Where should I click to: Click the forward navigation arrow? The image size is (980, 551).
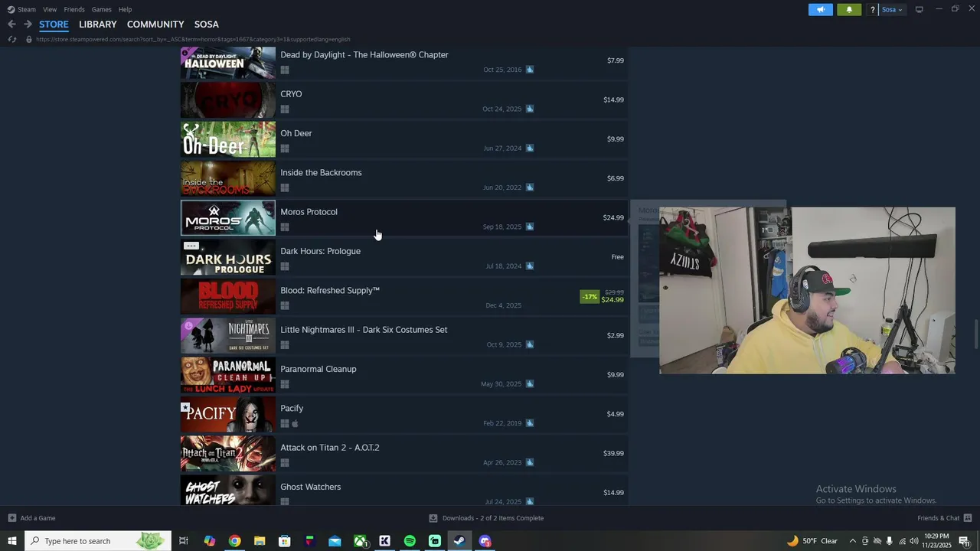pos(28,24)
